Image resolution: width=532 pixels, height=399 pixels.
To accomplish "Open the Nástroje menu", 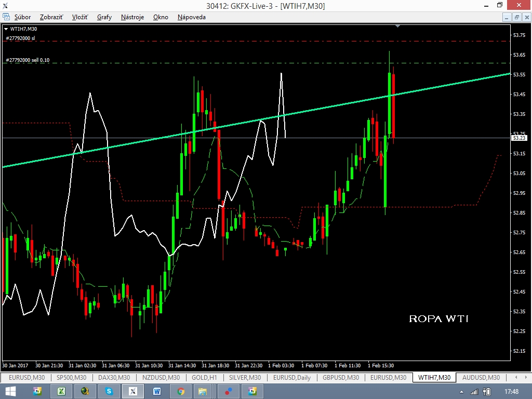I will click(132, 17).
